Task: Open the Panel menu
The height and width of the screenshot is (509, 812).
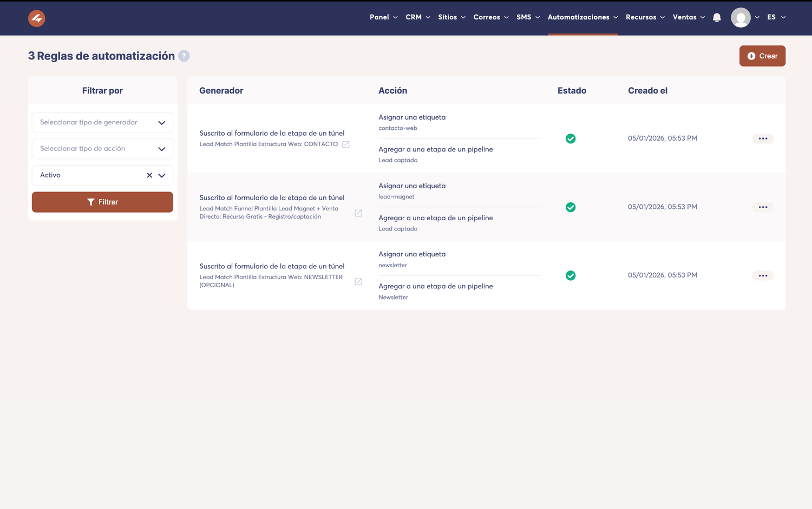Action: (383, 17)
